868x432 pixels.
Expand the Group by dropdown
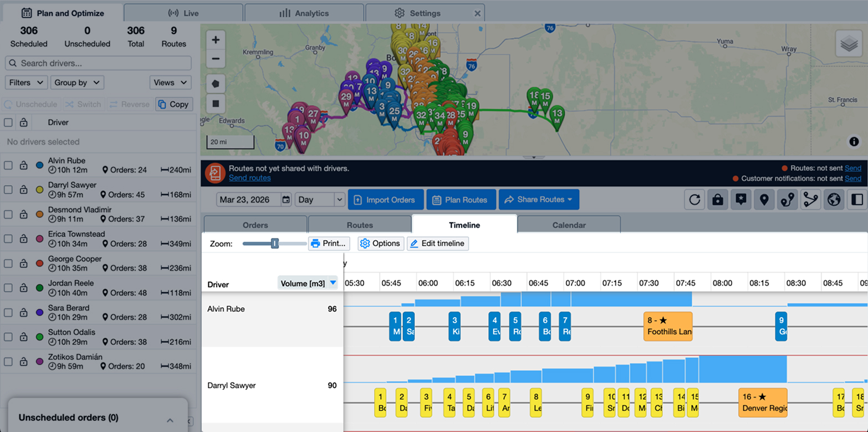pos(77,83)
